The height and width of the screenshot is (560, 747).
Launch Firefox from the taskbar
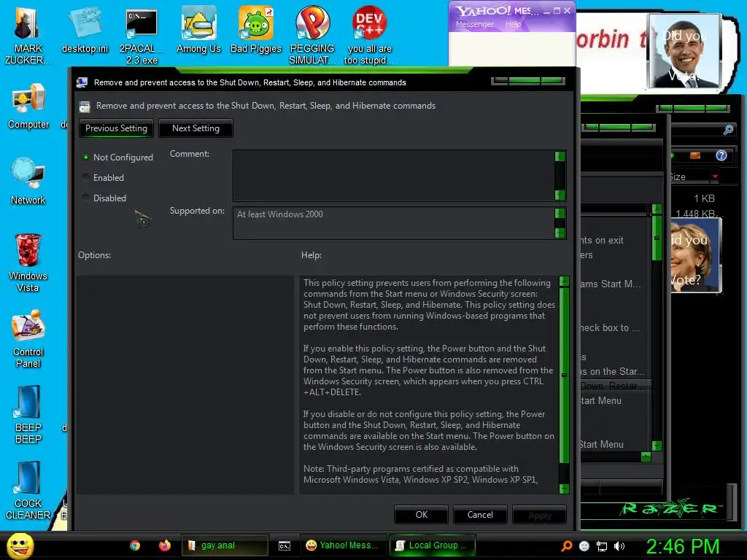click(x=165, y=545)
